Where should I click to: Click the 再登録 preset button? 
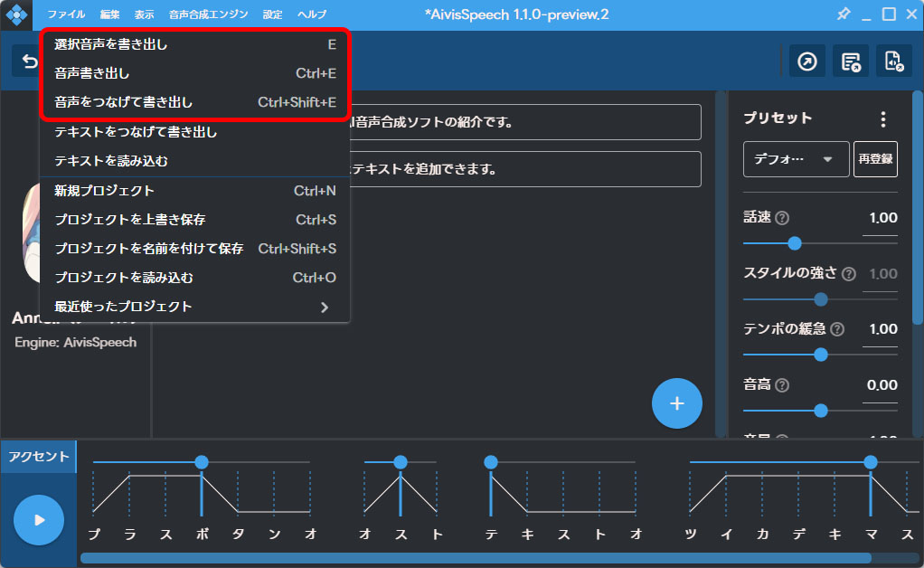tap(875, 159)
